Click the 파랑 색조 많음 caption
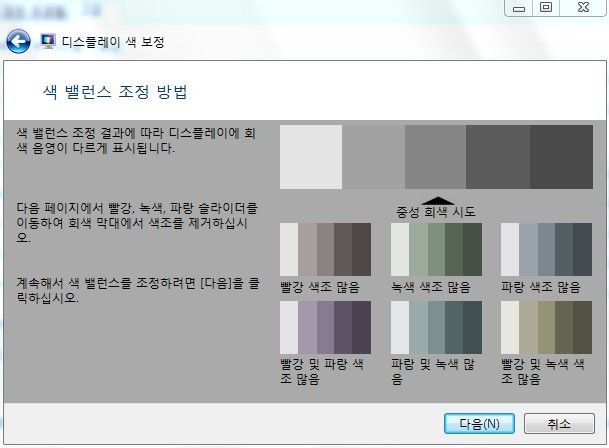 pos(541,287)
